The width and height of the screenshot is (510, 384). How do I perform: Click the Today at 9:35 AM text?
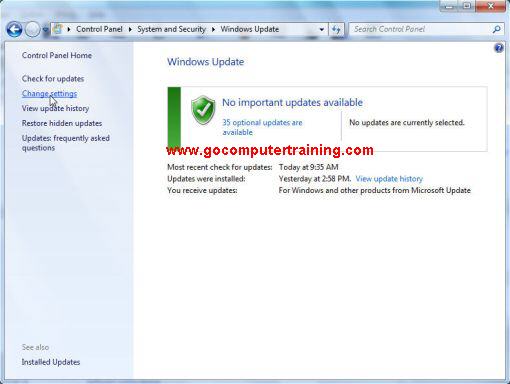[x=308, y=167]
